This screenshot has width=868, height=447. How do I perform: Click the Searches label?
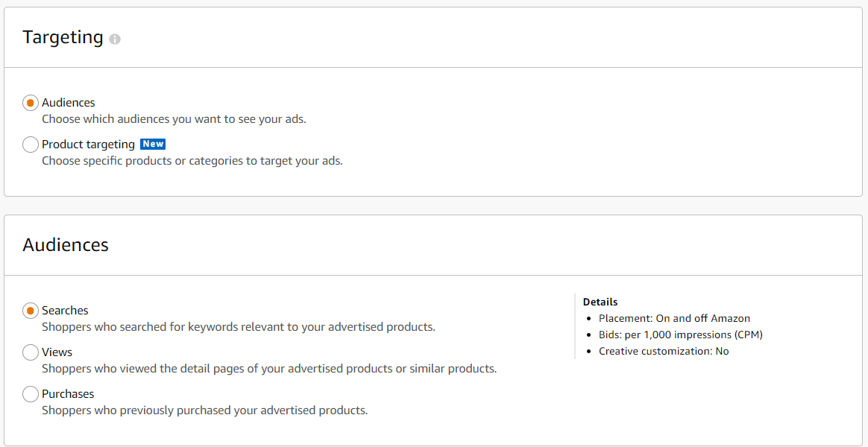pos(66,310)
